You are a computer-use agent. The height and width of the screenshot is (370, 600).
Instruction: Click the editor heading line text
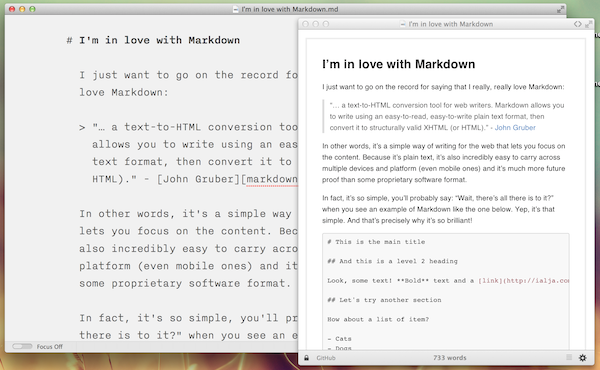153,40
